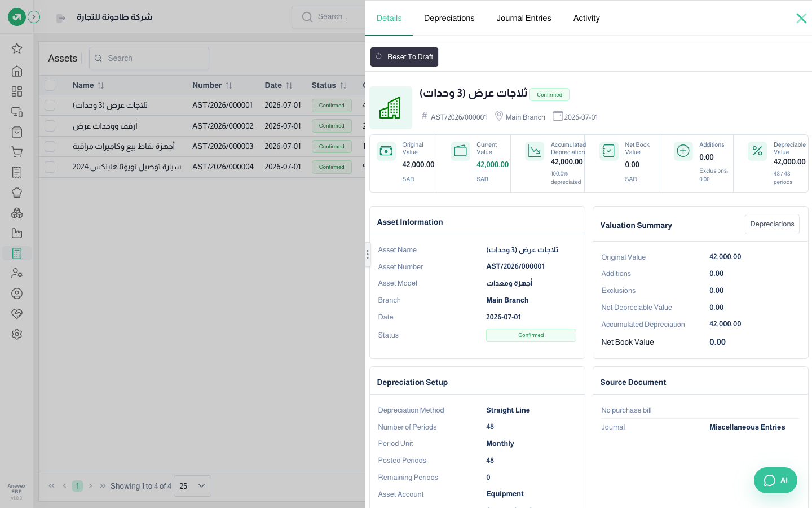Click the Anevex logo icon

coord(17,17)
